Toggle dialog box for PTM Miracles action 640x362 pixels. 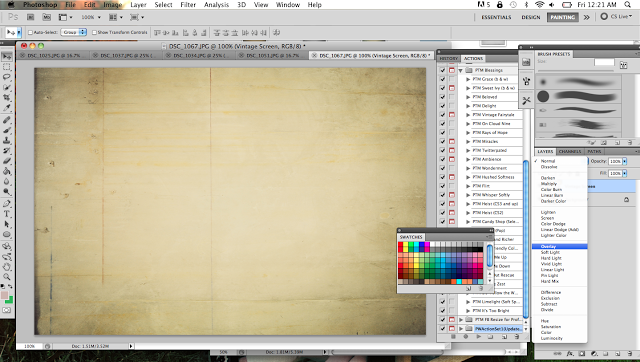point(452,141)
